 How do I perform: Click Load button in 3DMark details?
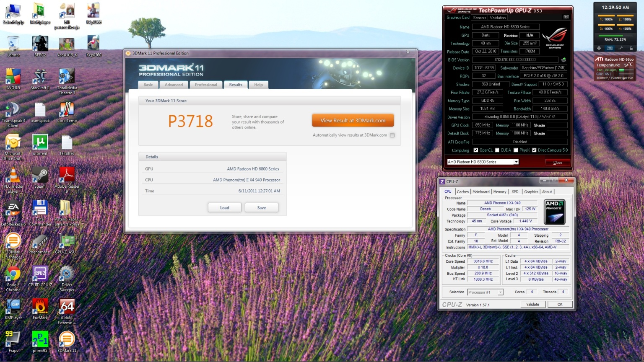(x=225, y=207)
